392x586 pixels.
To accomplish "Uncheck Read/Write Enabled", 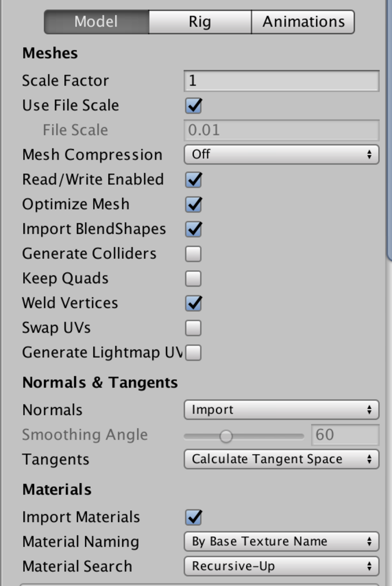I will [193, 180].
